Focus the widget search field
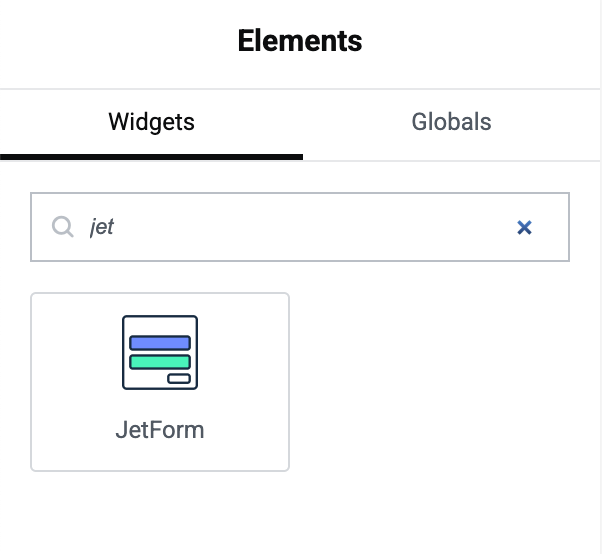 tap(300, 227)
